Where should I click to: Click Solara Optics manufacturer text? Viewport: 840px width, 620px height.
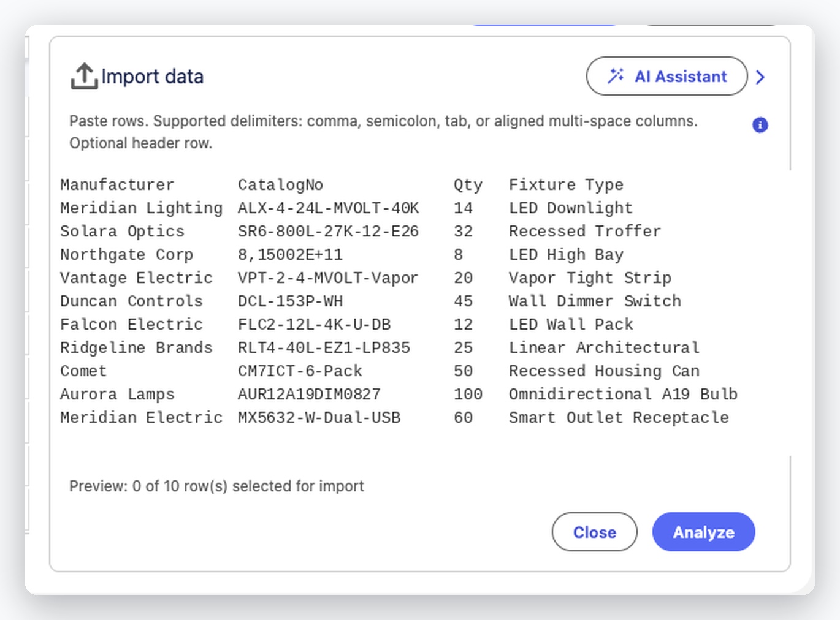pos(122,232)
